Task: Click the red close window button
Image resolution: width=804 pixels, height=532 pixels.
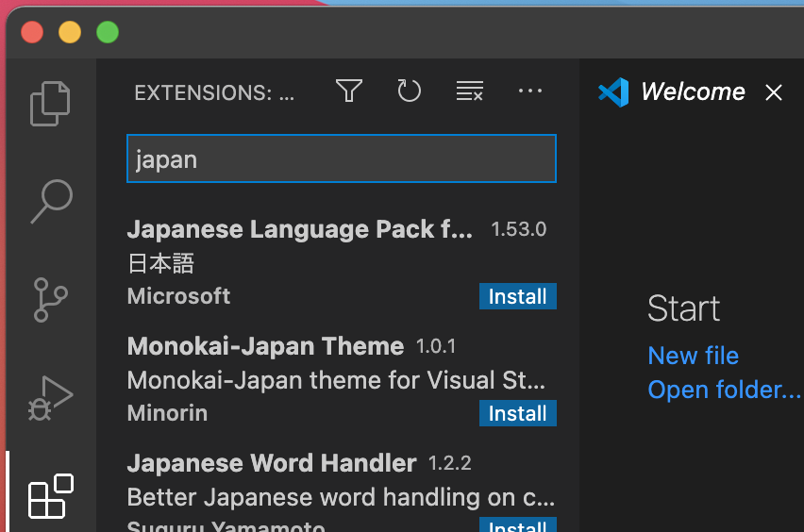Action: pyautogui.click(x=32, y=32)
